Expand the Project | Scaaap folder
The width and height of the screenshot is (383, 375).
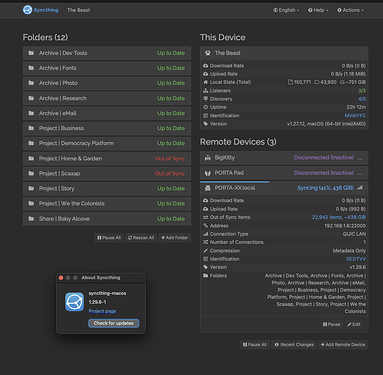click(x=107, y=174)
